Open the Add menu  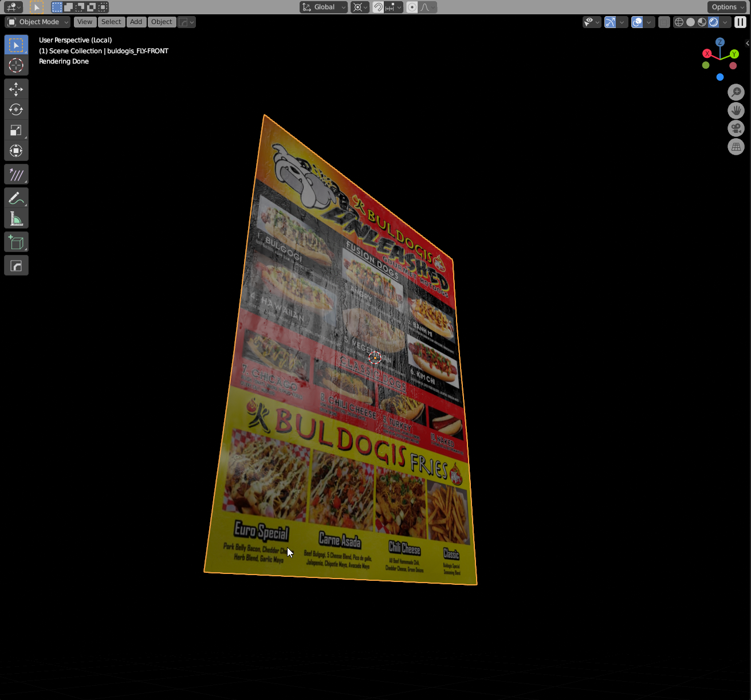pos(136,22)
